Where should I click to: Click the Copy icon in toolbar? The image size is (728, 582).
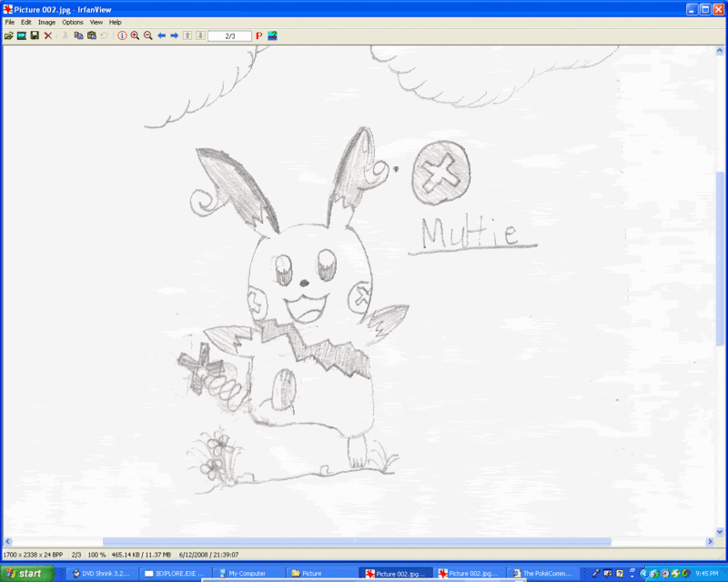[78, 35]
